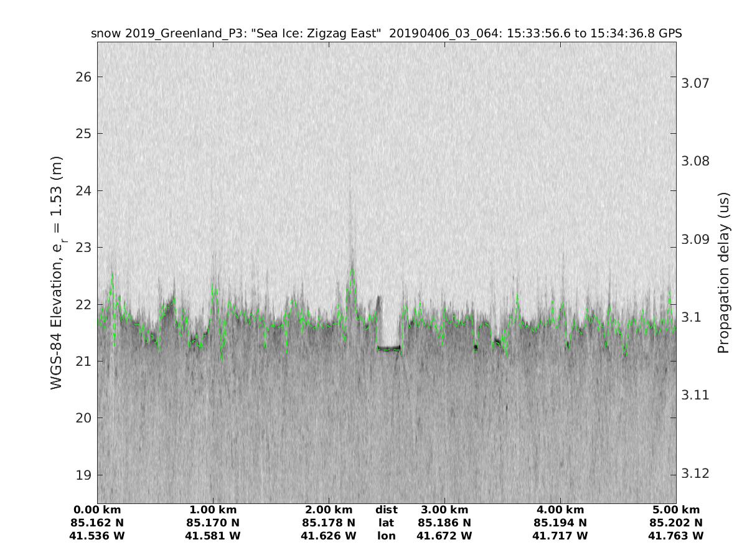Click the plot title text
This screenshot has height=560, width=747.
point(386,34)
